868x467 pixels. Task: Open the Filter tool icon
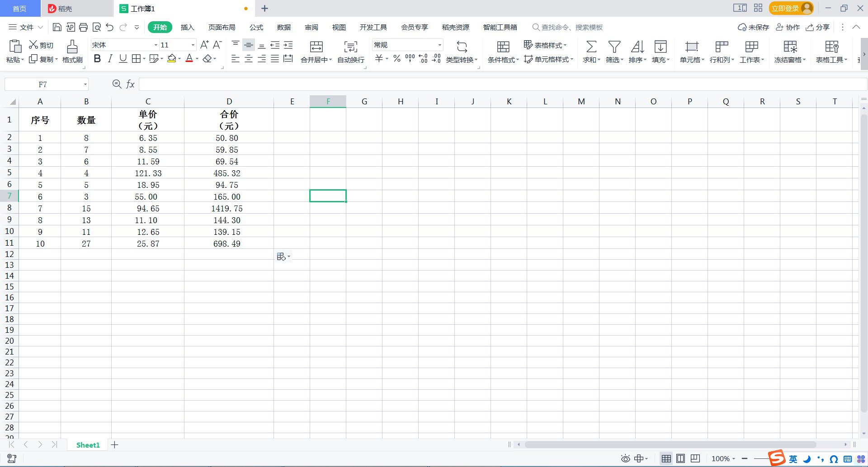(x=614, y=47)
